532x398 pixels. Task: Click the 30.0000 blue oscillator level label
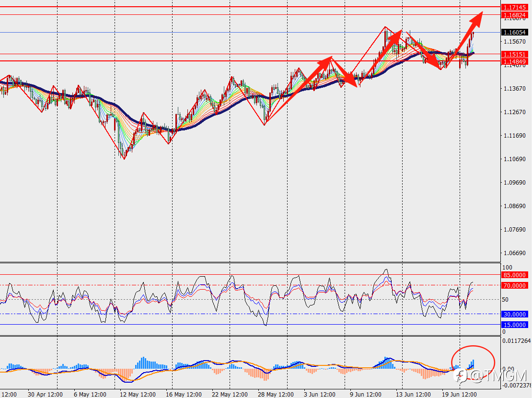tap(514, 314)
